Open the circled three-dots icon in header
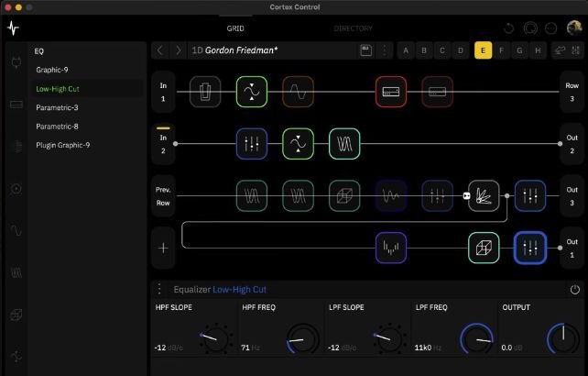This screenshot has width=588, height=376. point(550,28)
